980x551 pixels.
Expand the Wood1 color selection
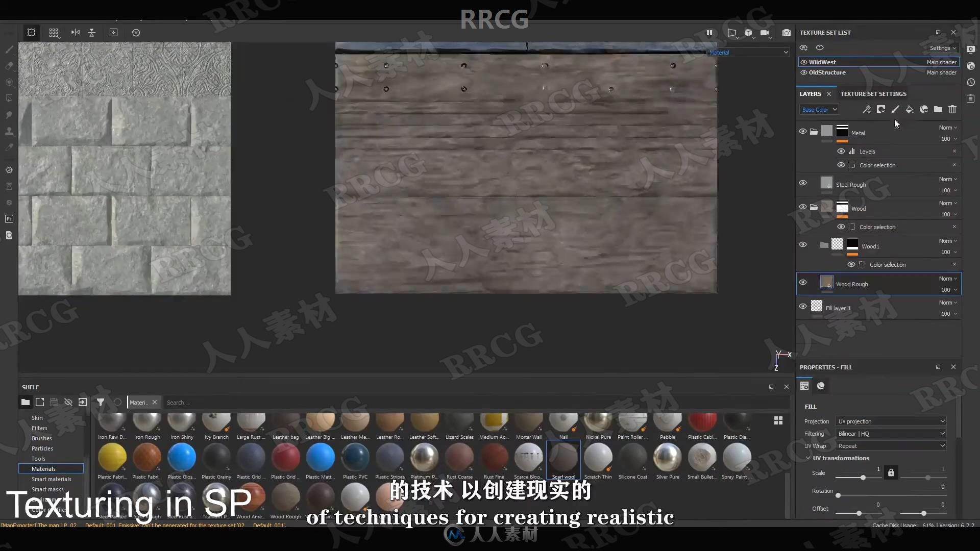pyautogui.click(x=888, y=264)
